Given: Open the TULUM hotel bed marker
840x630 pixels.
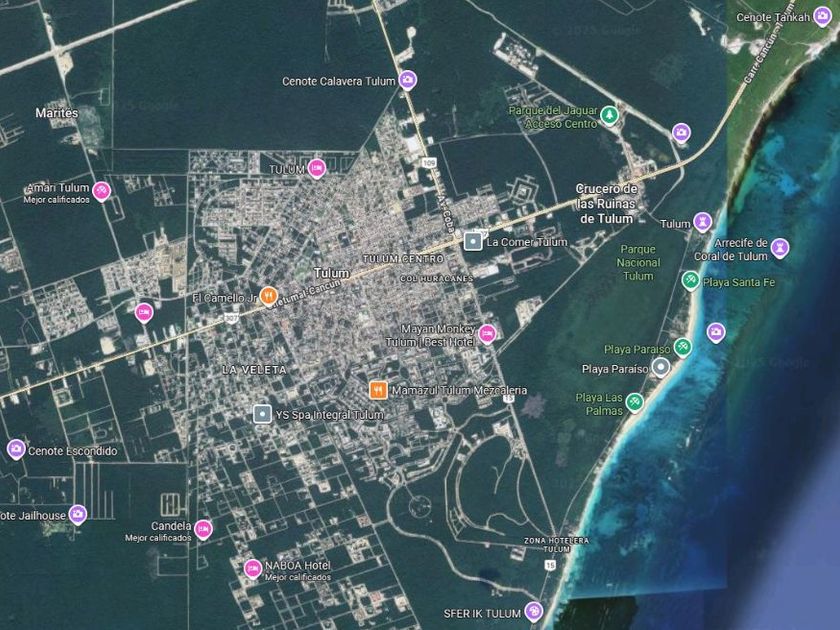Looking at the screenshot, I should (x=317, y=169).
